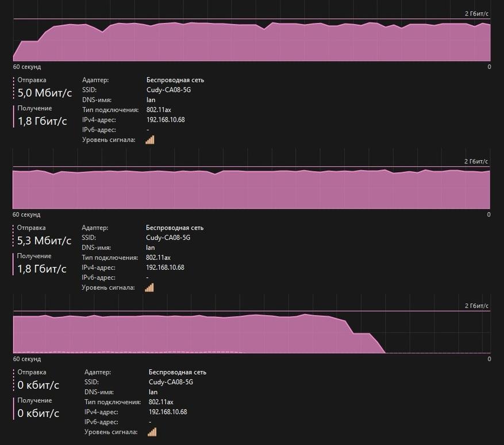The width and height of the screenshot is (504, 445).
Task: Click DNS name "lan" in the 5,0 Мбит/с panel
Action: click(x=151, y=100)
